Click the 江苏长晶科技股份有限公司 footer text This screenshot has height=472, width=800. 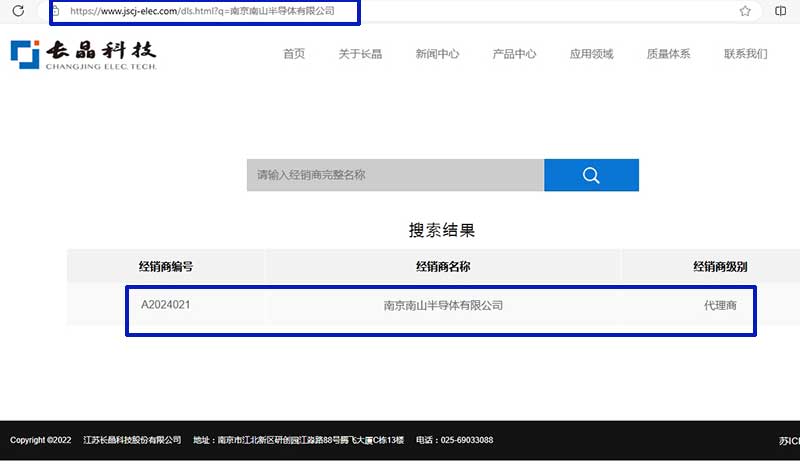[132, 440]
